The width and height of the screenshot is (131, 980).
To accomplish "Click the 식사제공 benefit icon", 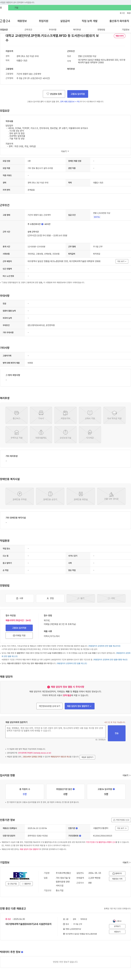I will (x=90, y=435).
